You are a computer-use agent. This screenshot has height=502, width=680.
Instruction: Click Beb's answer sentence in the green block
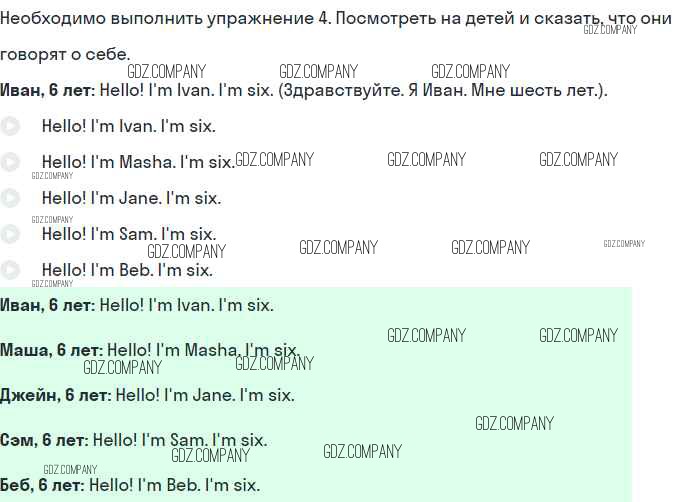(175, 485)
